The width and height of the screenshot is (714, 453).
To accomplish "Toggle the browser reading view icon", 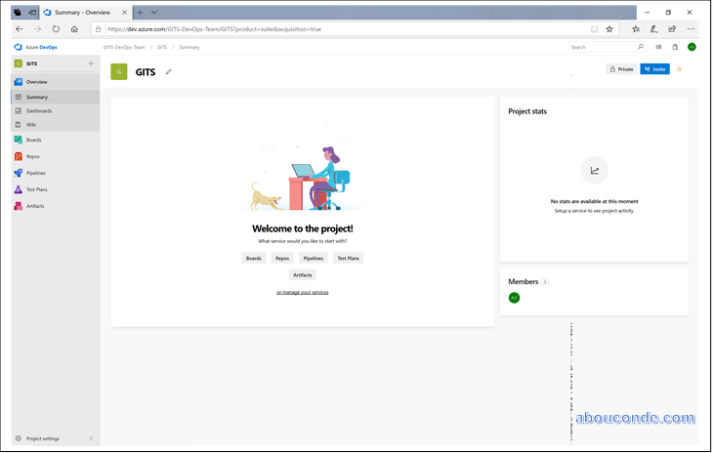I will pyautogui.click(x=594, y=29).
